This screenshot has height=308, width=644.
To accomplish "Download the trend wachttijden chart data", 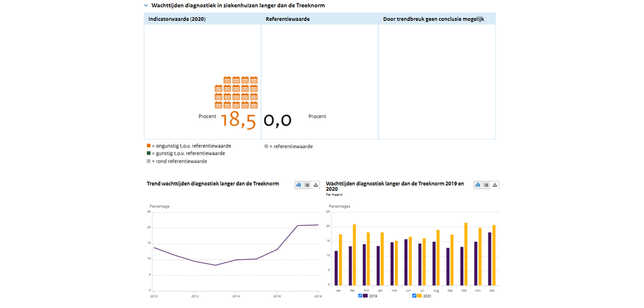I will [316, 185].
